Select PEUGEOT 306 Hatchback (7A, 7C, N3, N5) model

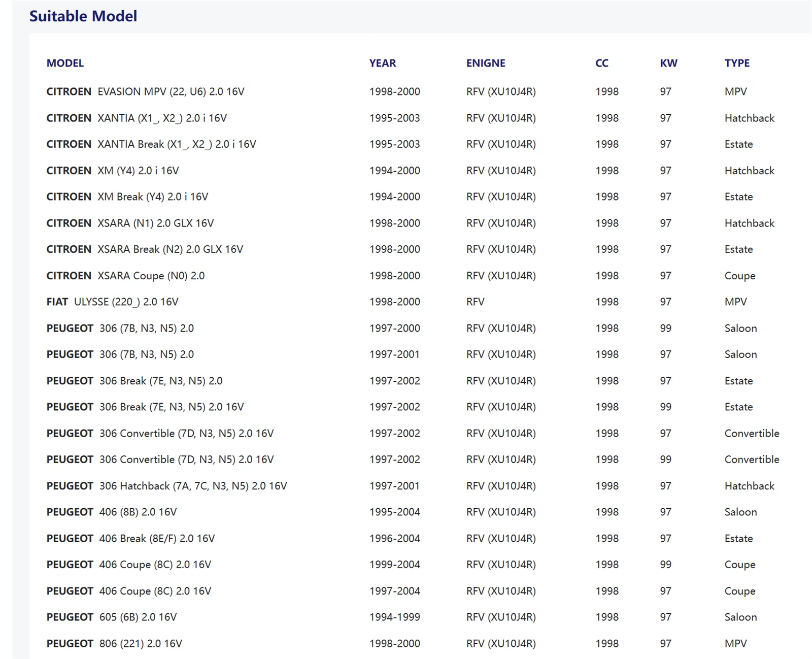(x=166, y=486)
